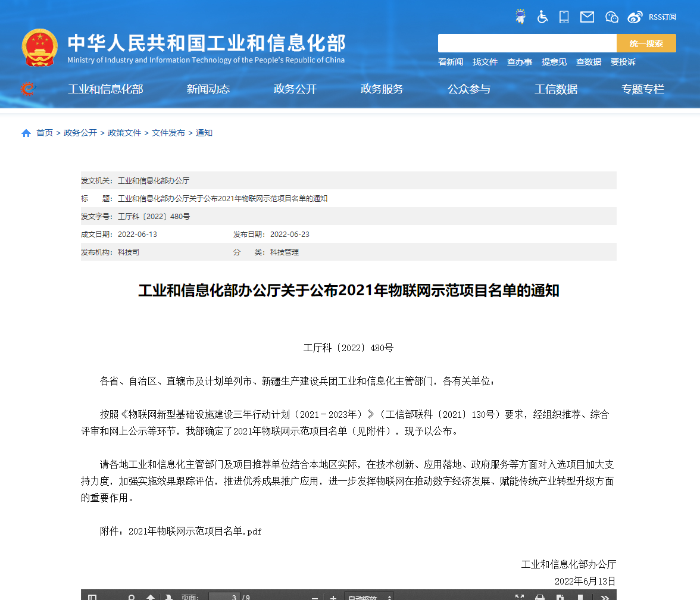
Task: Click the RSS订阅 link
Action: click(662, 17)
